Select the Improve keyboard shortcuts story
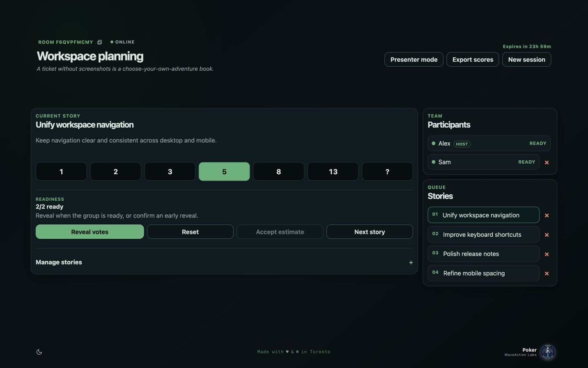Viewport: 588px width, 368px height. coord(483,235)
